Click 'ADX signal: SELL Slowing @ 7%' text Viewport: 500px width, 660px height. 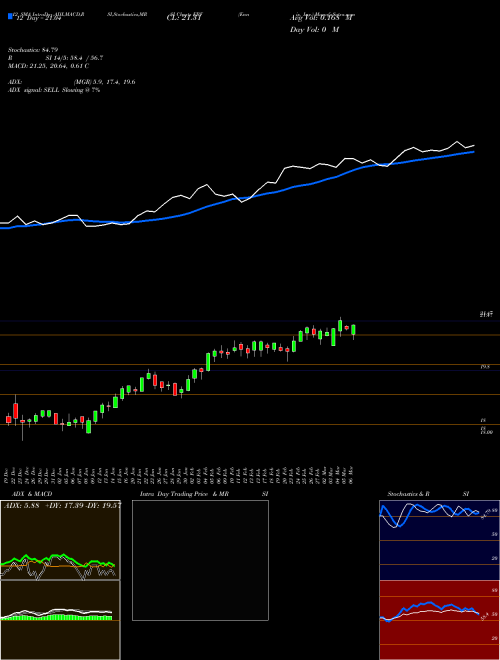click(54, 90)
